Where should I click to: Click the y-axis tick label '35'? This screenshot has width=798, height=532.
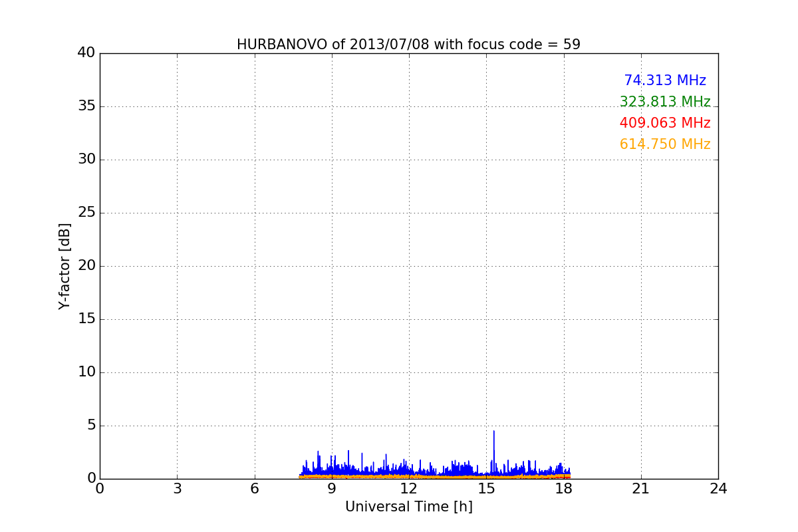[86, 106]
